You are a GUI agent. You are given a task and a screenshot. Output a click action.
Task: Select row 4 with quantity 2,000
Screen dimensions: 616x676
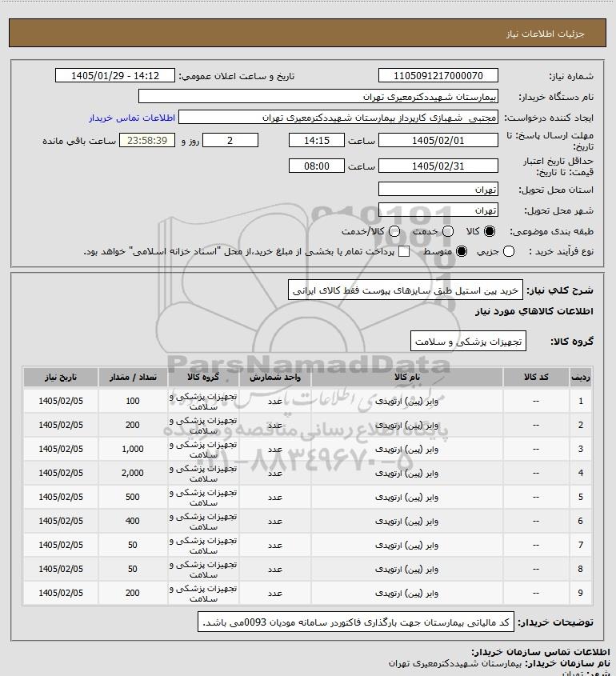[308, 473]
